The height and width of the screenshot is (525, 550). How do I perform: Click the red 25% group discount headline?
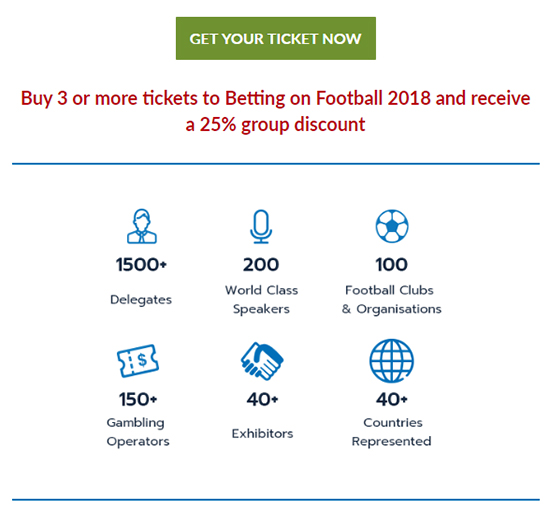[275, 111]
